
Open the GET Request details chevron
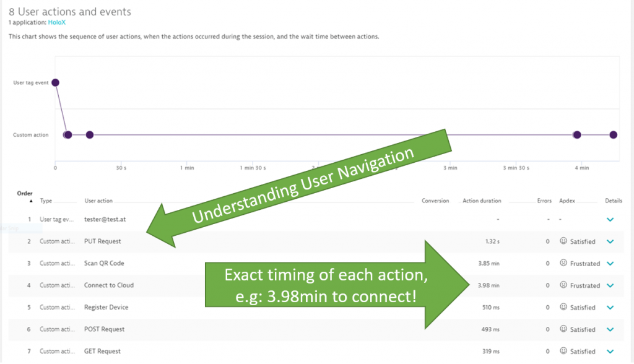(x=610, y=351)
